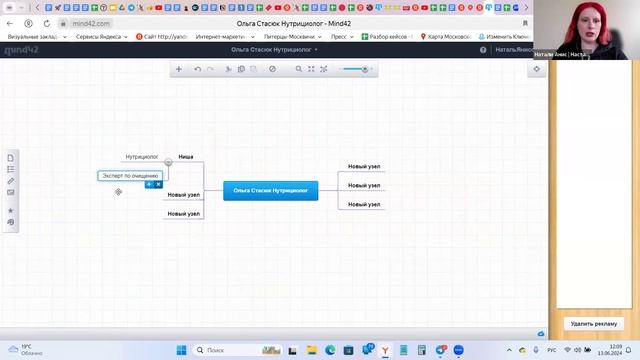The height and width of the screenshot is (360, 640).
Task: Open the star icon in left sidebar
Action: click(11, 210)
